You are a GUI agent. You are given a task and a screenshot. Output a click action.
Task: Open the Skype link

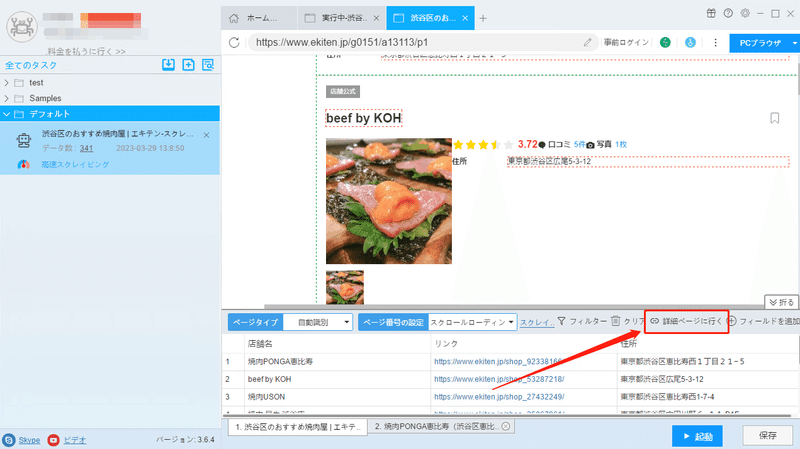tap(29, 440)
